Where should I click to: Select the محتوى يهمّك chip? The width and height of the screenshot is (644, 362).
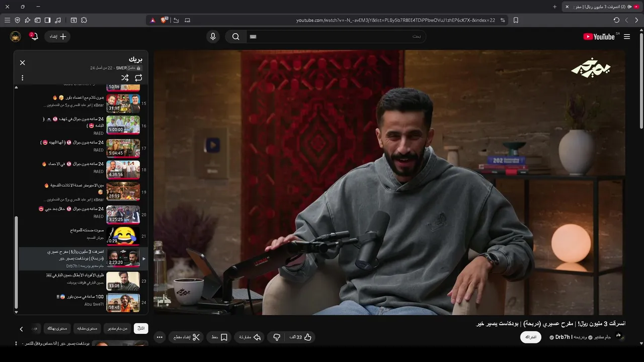tap(57, 329)
